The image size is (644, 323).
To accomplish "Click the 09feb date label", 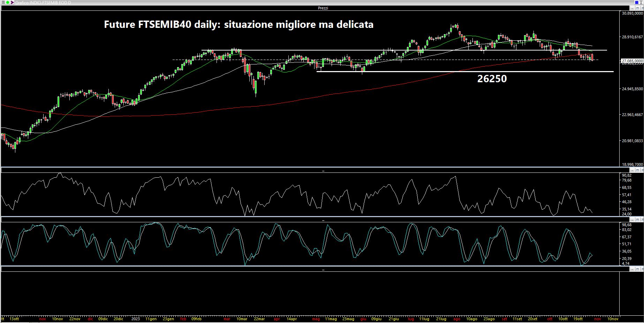I will click(196, 319).
